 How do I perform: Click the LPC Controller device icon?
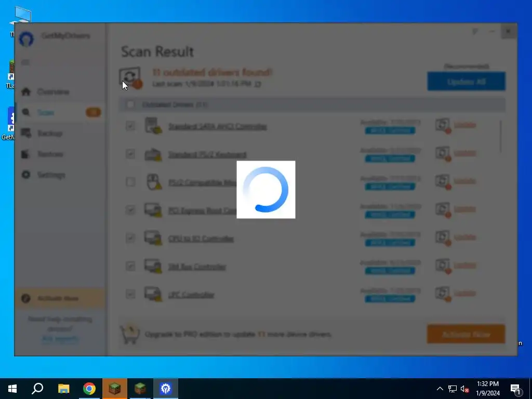(x=153, y=294)
